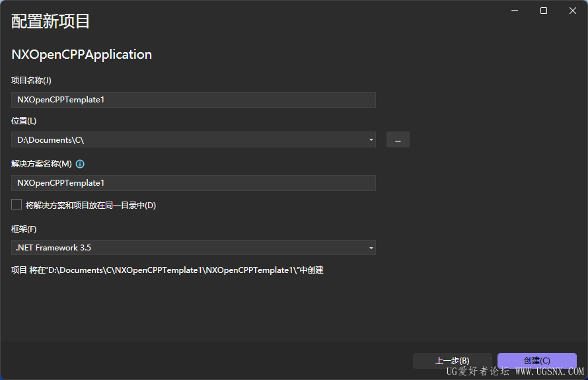The height and width of the screenshot is (380, 588).
Task: Click the 创建(C) create button
Action: pos(537,360)
